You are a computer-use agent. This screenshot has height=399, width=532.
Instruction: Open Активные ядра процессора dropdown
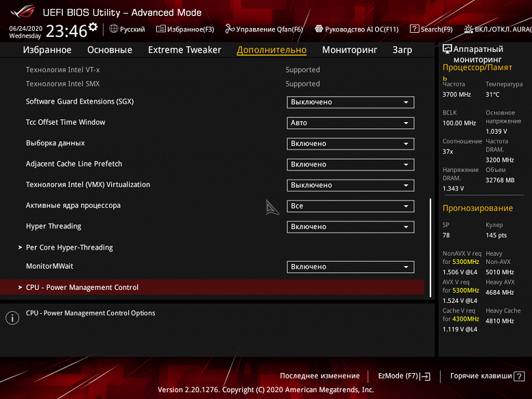[351, 206]
